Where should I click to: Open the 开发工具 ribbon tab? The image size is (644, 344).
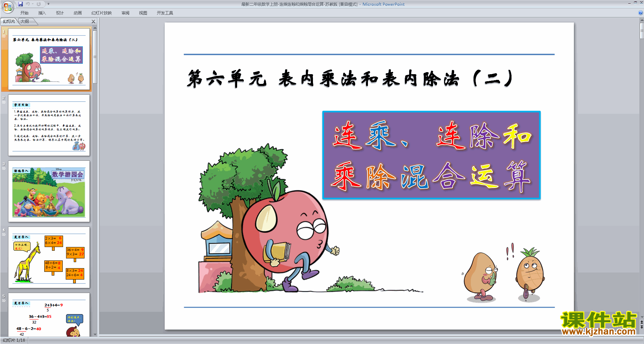click(165, 13)
